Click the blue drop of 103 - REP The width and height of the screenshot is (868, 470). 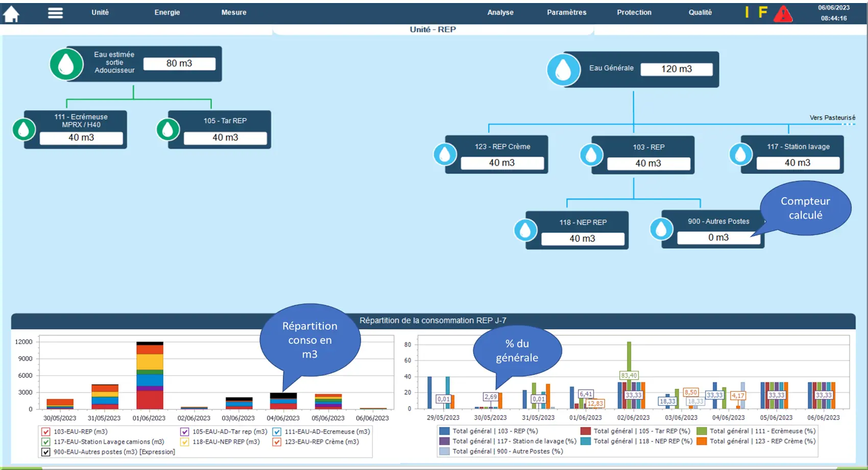(591, 155)
